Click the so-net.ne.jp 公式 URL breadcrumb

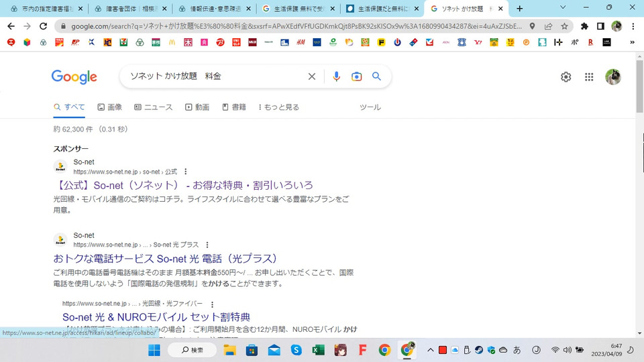[125, 172]
